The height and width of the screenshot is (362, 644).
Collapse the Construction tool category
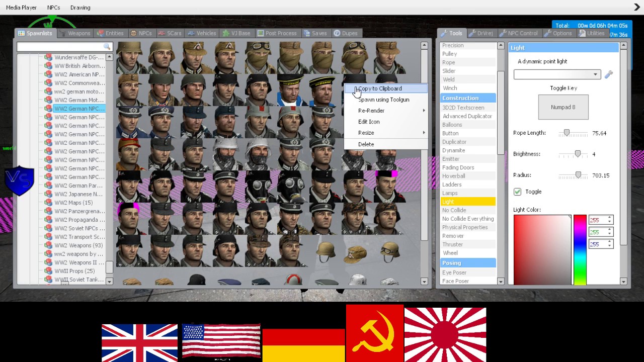(468, 98)
